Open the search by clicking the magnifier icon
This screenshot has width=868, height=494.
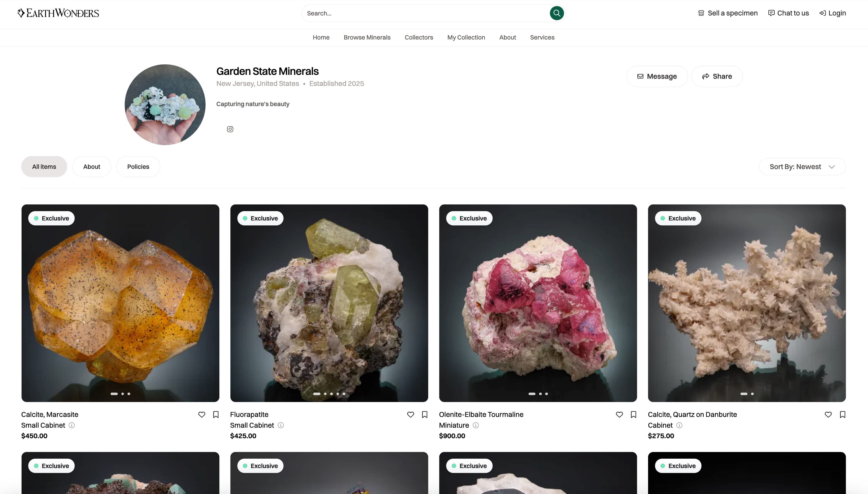(556, 13)
